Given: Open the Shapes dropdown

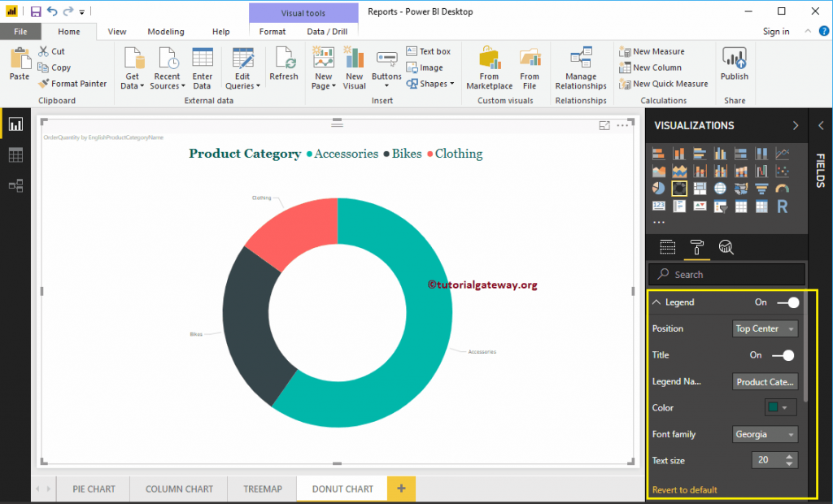Looking at the screenshot, I should pos(430,84).
